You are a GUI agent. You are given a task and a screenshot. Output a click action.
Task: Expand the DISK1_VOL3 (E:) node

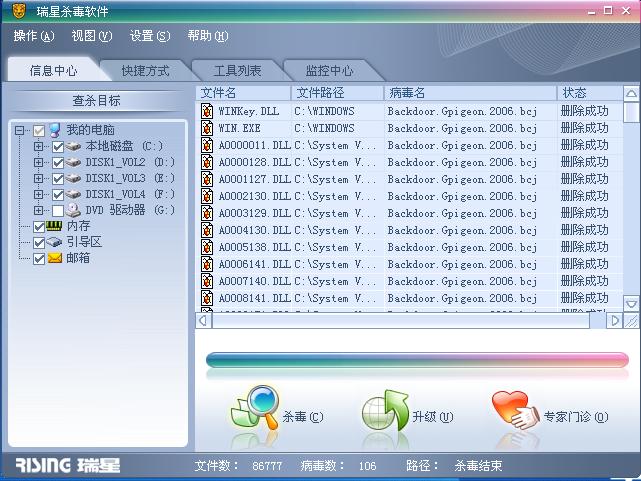coord(38,179)
